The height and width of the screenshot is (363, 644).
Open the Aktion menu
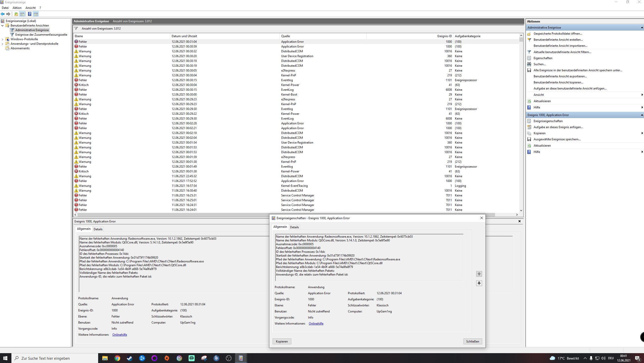(x=17, y=8)
